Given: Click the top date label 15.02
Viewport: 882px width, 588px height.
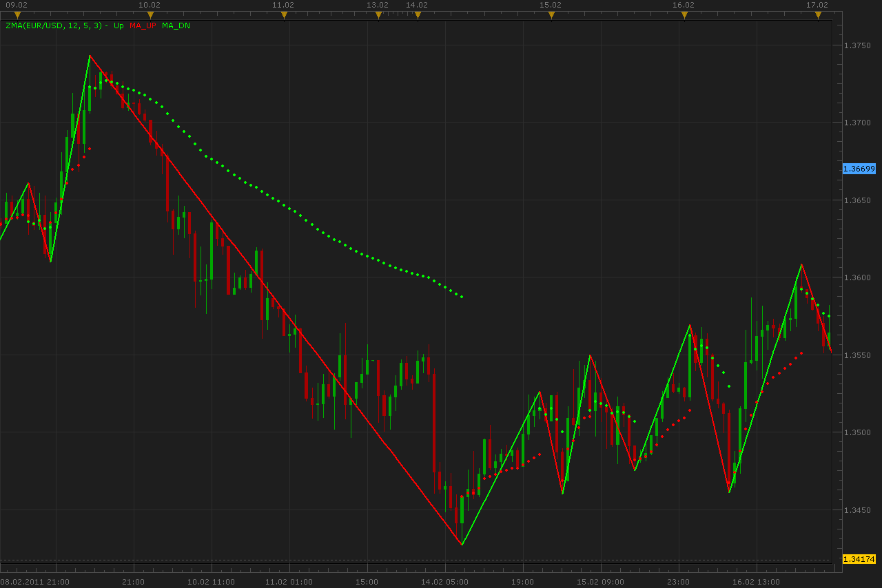Looking at the screenshot, I should [x=551, y=5].
